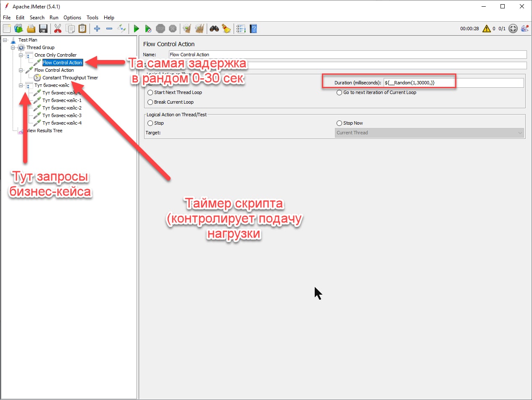Open the Help book icon

253,29
